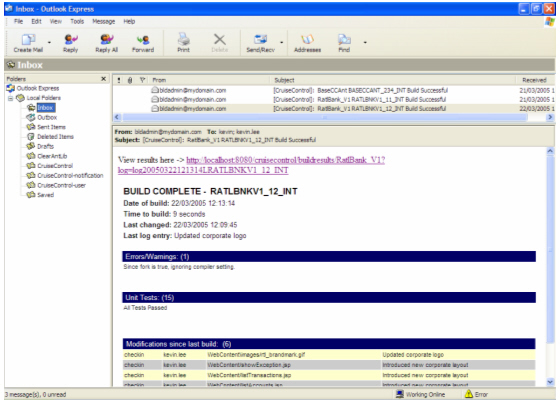Click the listTransactions.jsp modification row
This screenshot has width=560, height=404.
(329, 375)
